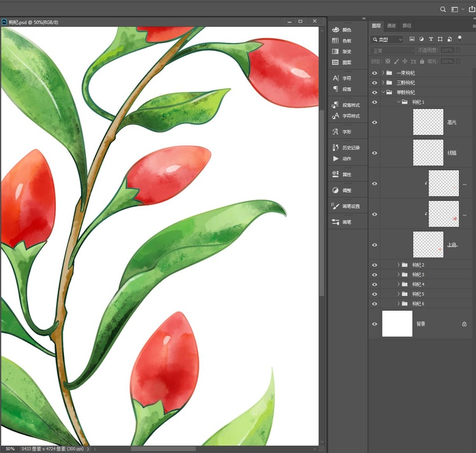
Task: Filter layers by pixel layer type
Action: [x=412, y=39]
